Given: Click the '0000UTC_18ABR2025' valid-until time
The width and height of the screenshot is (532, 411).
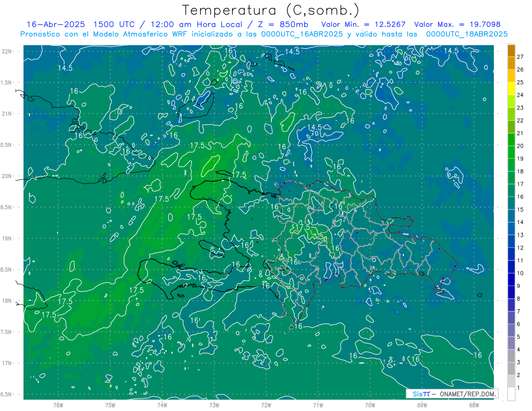Looking at the screenshot, I should click(x=467, y=34).
